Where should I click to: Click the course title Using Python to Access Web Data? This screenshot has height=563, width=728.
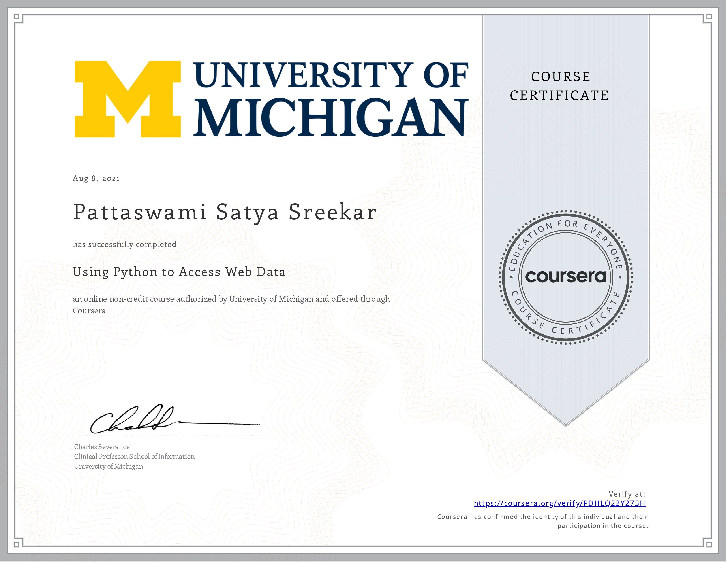(179, 272)
